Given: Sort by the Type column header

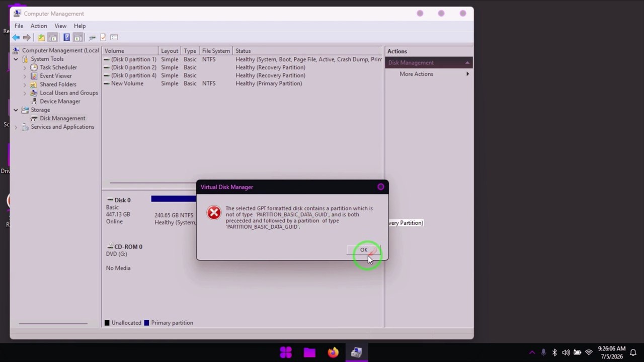Looking at the screenshot, I should tap(190, 51).
